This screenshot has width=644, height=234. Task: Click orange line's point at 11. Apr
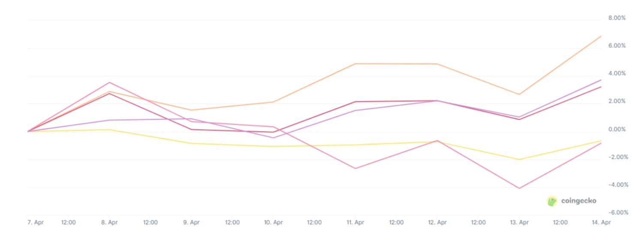[x=355, y=64]
